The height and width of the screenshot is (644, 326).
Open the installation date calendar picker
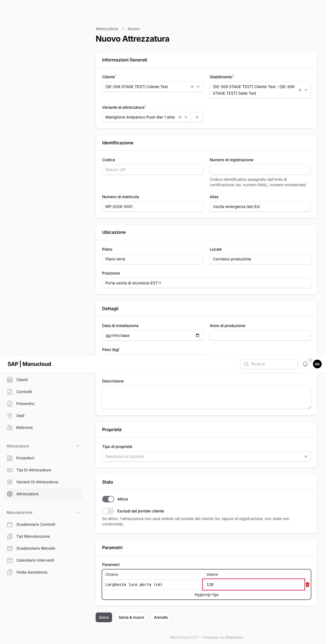tap(198, 335)
